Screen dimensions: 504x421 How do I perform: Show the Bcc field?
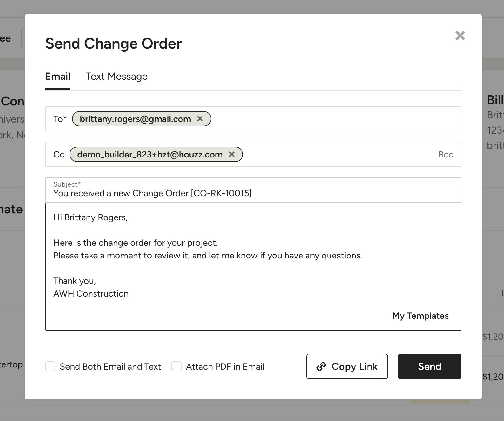445,155
